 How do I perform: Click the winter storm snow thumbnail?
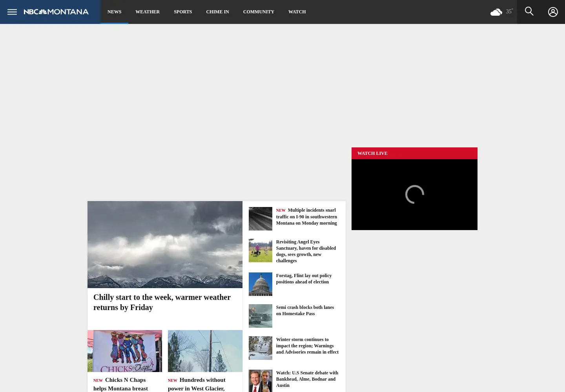coord(260,348)
